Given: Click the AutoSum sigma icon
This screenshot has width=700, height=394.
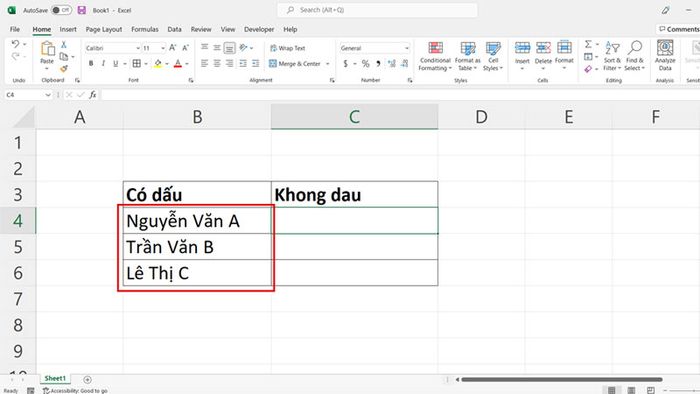Looking at the screenshot, I should 588,44.
